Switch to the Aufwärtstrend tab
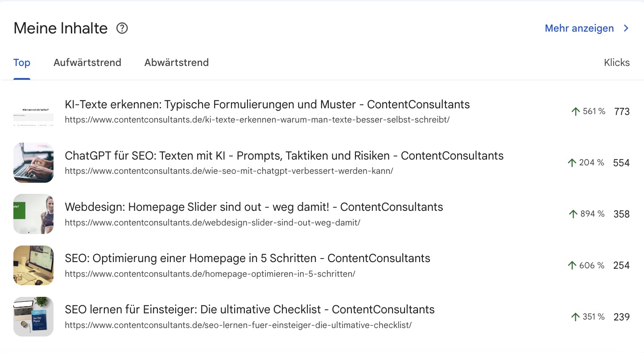This screenshot has height=353, width=644. point(87,62)
